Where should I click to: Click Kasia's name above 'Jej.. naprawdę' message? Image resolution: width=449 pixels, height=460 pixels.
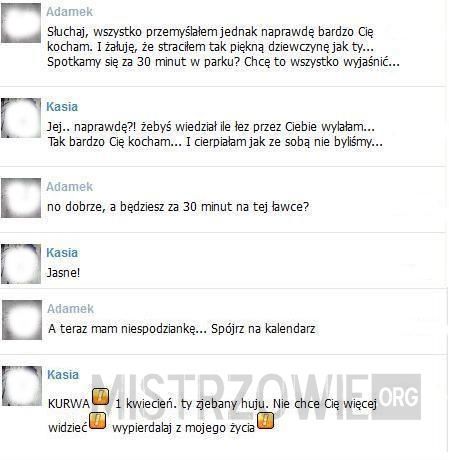coord(62,107)
